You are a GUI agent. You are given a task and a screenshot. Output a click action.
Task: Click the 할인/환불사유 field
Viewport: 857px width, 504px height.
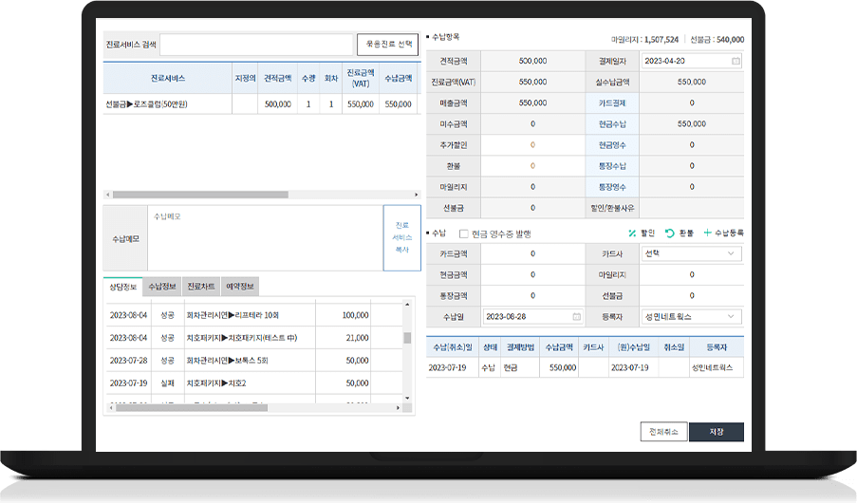(x=692, y=208)
